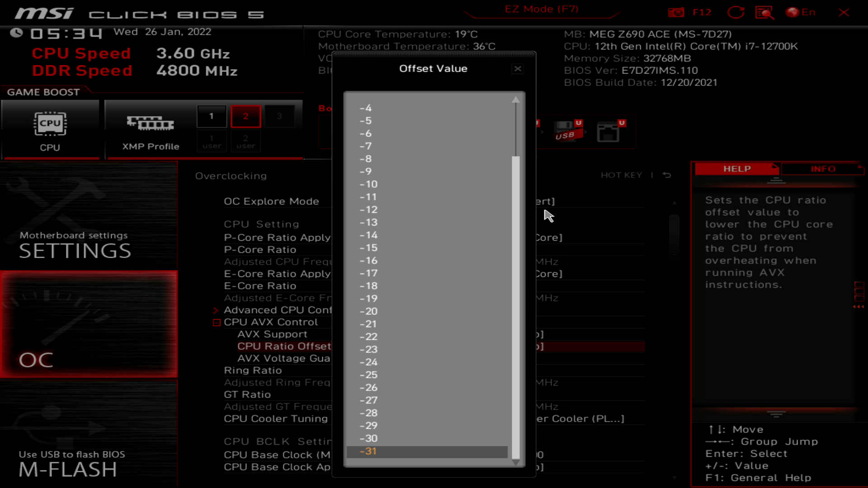
Task: Select XMP user profile 1
Action: [212, 141]
